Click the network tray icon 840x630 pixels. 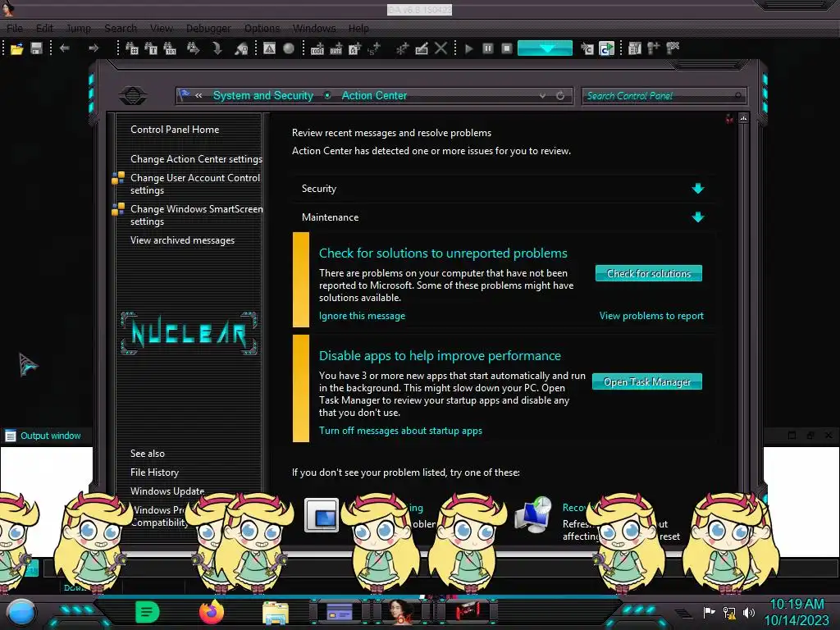point(729,612)
